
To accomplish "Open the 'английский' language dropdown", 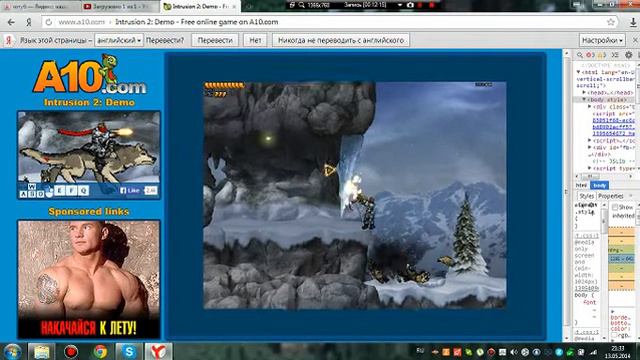I will (x=119, y=40).
